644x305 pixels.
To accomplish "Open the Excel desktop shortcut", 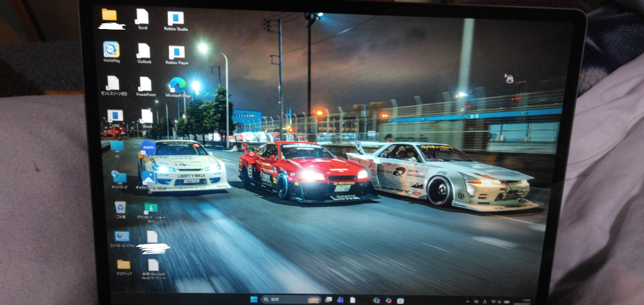I will coord(142,19).
